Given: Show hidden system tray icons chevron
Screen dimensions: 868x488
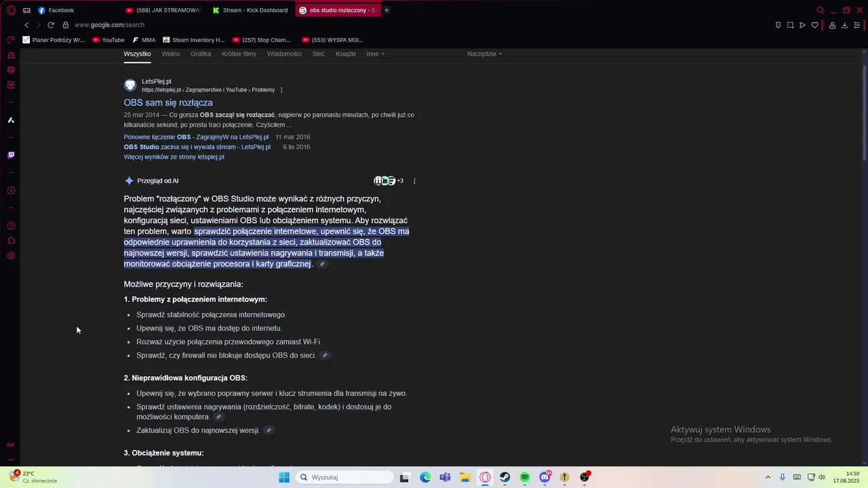Looking at the screenshot, I should [x=768, y=477].
